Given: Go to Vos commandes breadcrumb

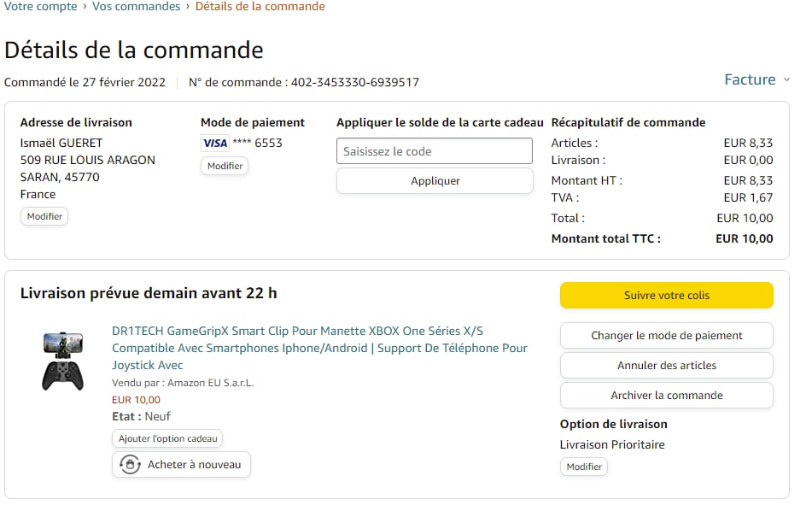Looking at the screenshot, I should (136, 7).
